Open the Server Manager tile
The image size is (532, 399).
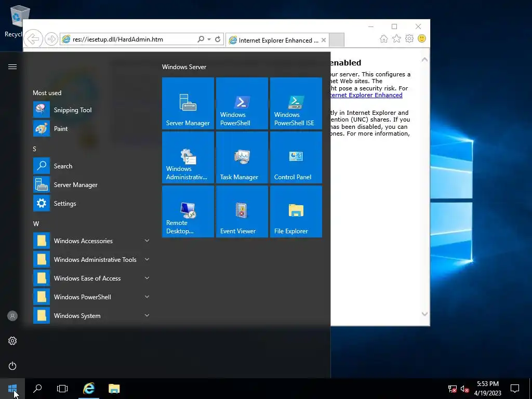coord(188,103)
